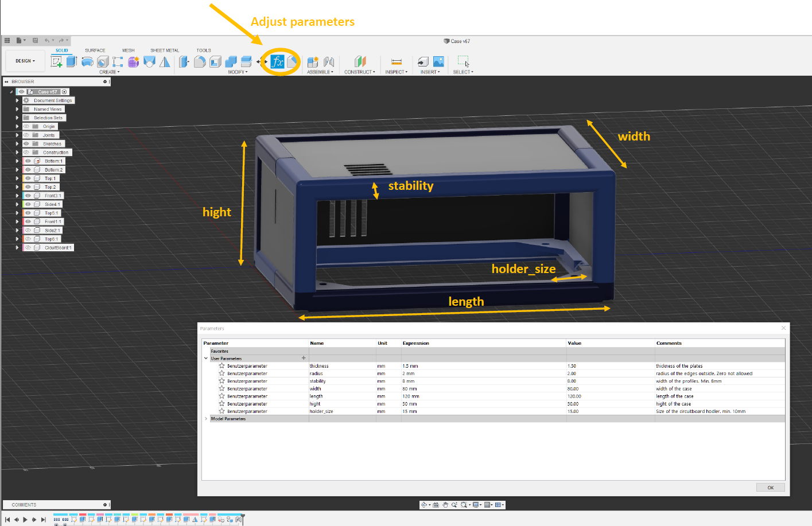The image size is (812, 526).
Task: Click the Save icon
Action: coord(35,41)
